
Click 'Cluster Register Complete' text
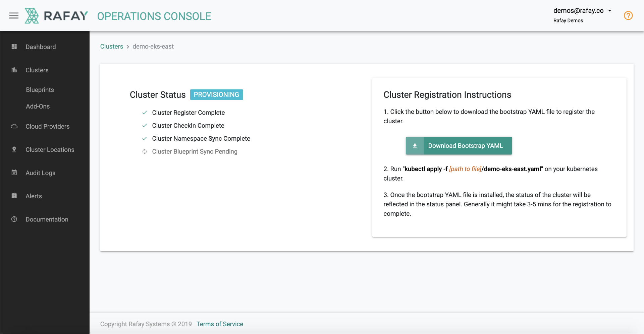(189, 113)
